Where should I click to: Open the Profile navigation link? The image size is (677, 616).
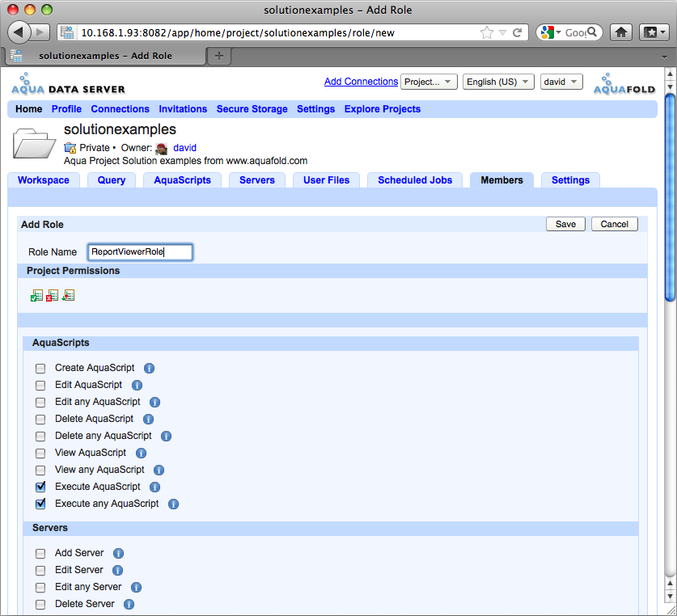click(66, 109)
